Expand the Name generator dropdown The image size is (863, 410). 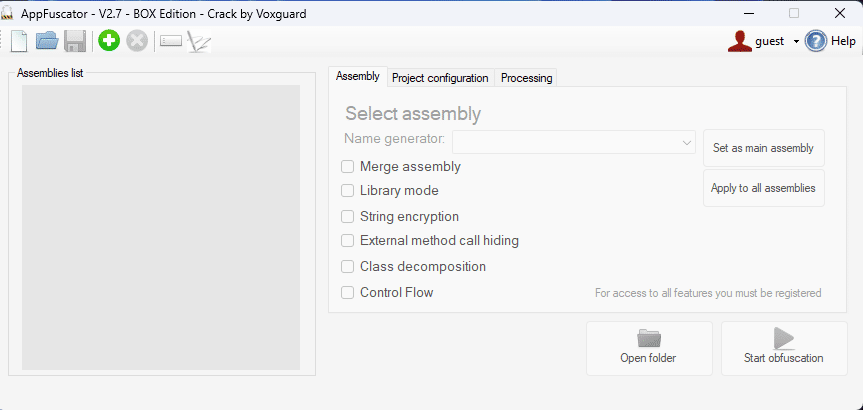click(x=687, y=143)
